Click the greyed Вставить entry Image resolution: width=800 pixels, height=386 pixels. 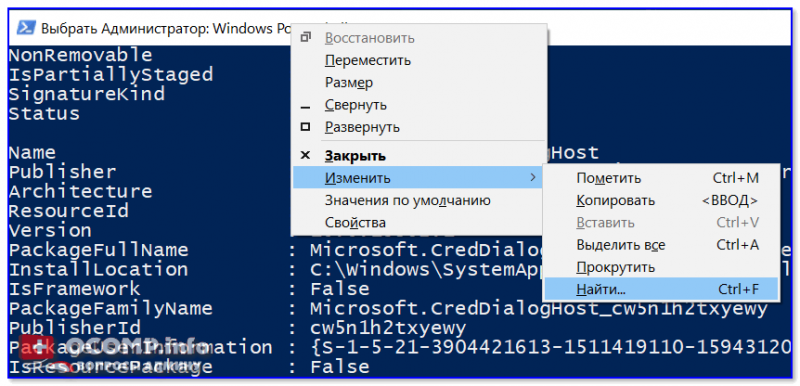pos(661,223)
